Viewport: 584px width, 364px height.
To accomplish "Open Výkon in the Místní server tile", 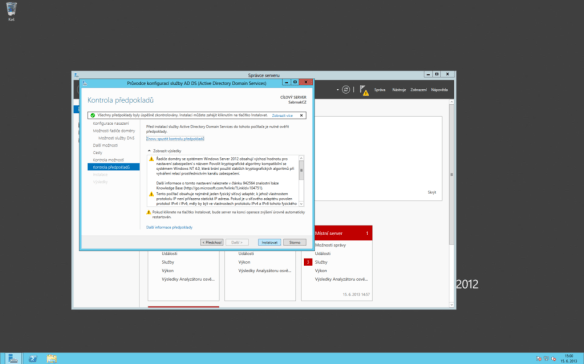I will point(321,271).
